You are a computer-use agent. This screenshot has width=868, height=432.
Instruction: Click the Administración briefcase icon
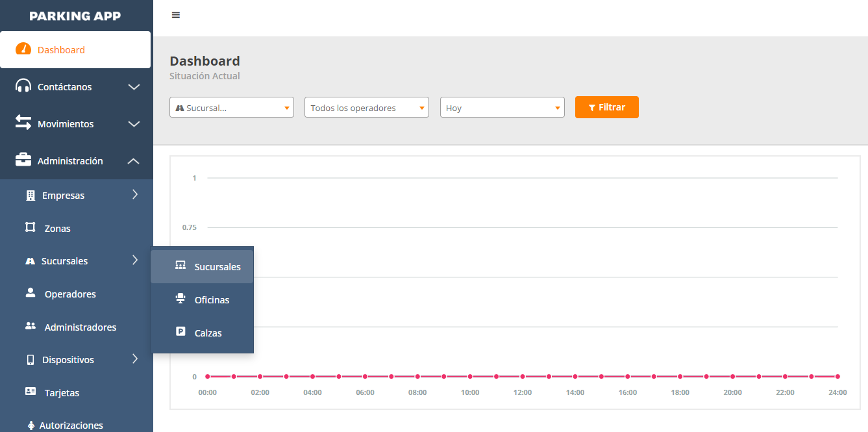pyautogui.click(x=23, y=160)
